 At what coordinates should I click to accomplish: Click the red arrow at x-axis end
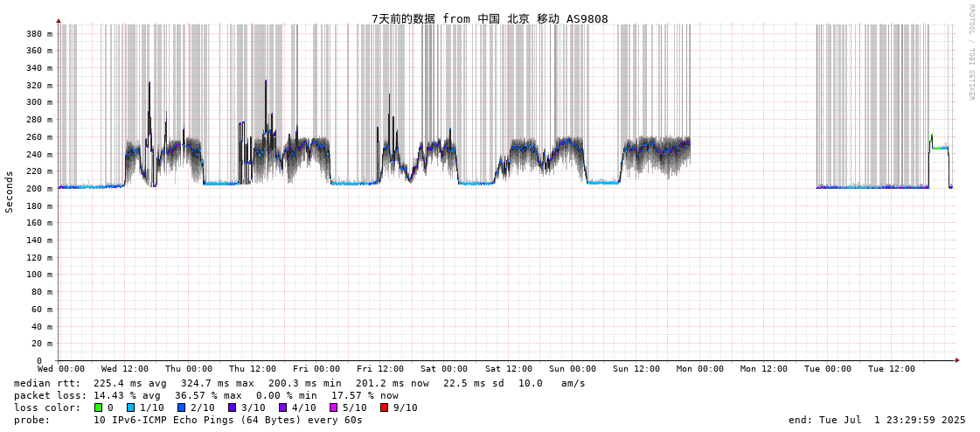(957, 360)
